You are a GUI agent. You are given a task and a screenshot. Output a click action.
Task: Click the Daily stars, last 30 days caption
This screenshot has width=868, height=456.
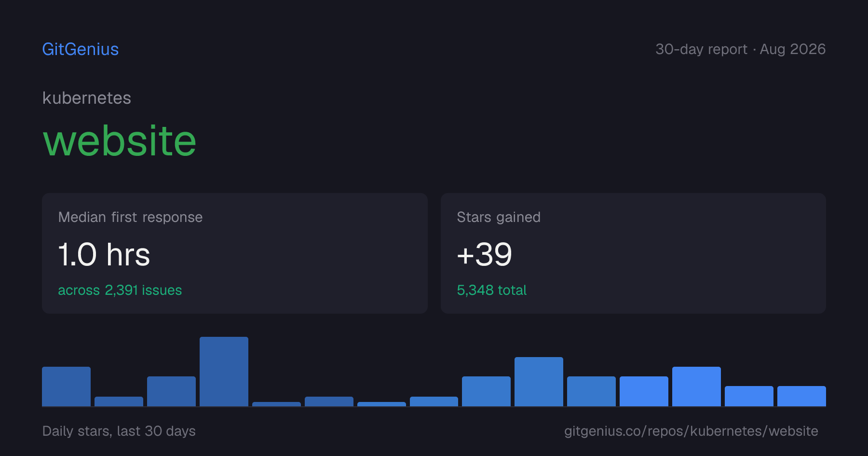point(119,431)
